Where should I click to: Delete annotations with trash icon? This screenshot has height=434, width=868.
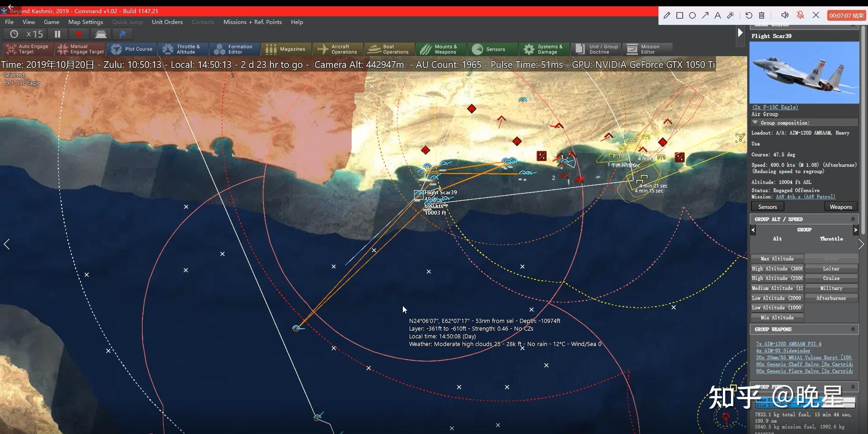762,15
